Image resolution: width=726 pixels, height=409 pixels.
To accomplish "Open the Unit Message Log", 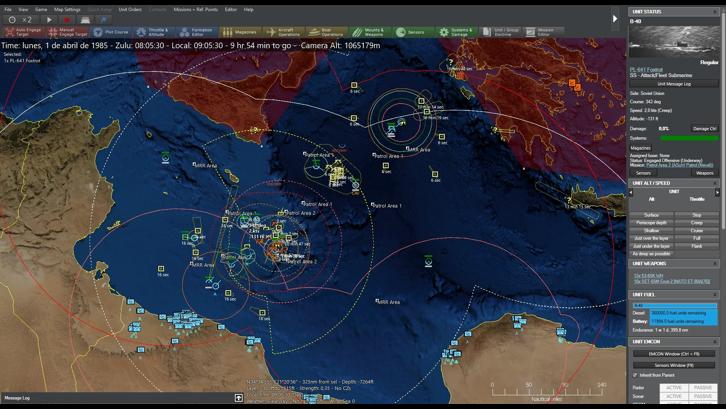I will click(x=674, y=84).
